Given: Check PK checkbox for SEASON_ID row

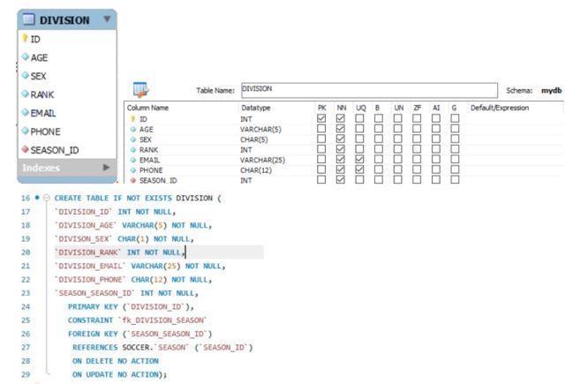Looking at the screenshot, I should (321, 179).
